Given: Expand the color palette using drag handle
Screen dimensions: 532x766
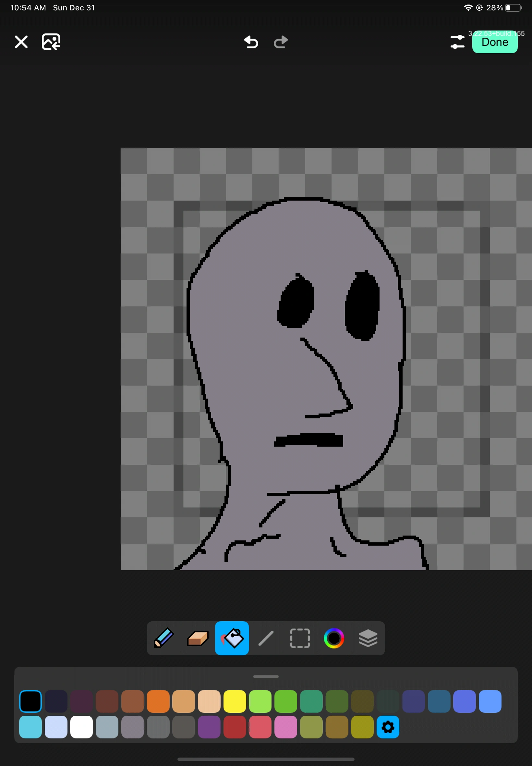Looking at the screenshot, I should (266, 676).
